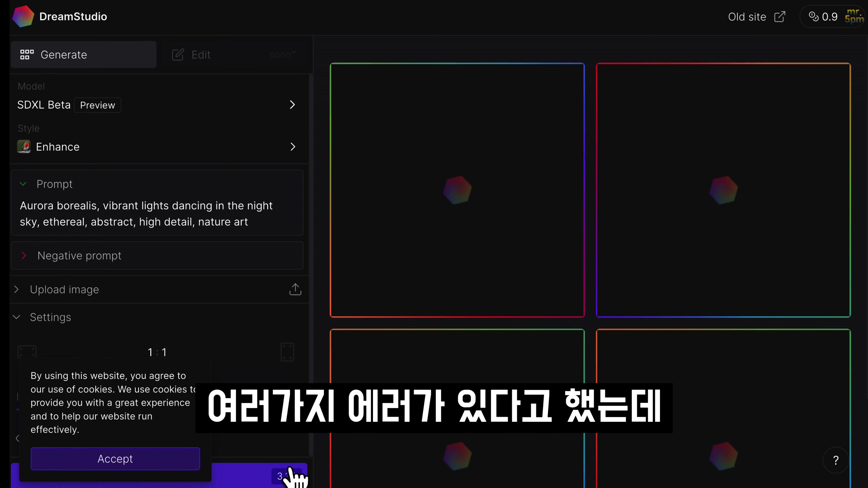
Task: Select the top-left generating image placeholder
Action: coord(457,190)
